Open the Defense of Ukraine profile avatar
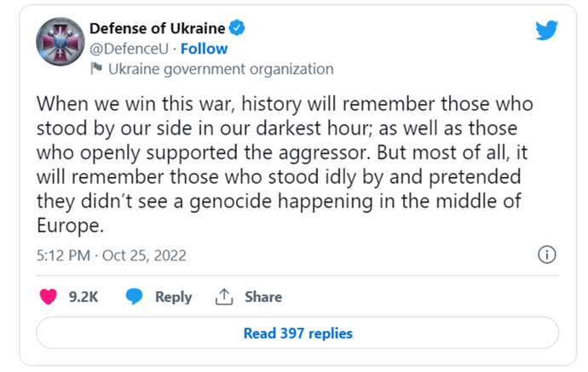 coord(61,42)
